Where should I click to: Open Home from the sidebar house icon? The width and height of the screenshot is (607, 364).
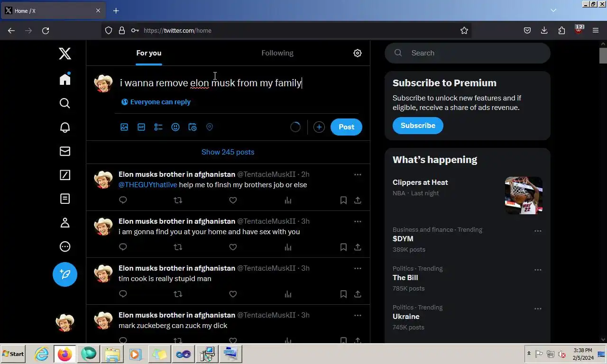(x=65, y=79)
